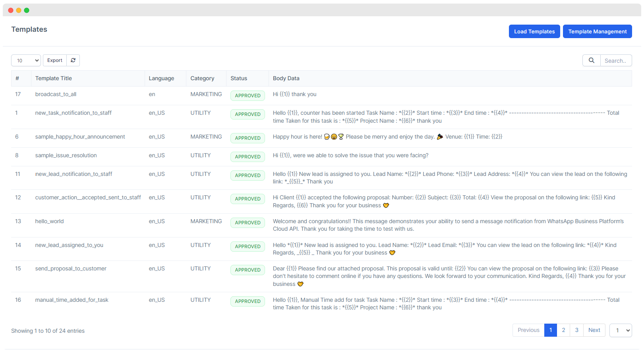Go to page 3 of templates

pyautogui.click(x=576, y=330)
